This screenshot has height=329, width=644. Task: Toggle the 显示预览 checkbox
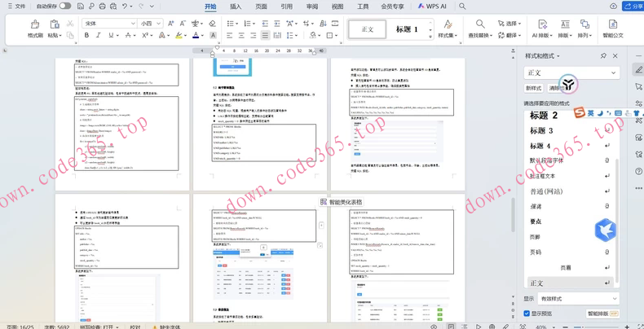tap(527, 314)
